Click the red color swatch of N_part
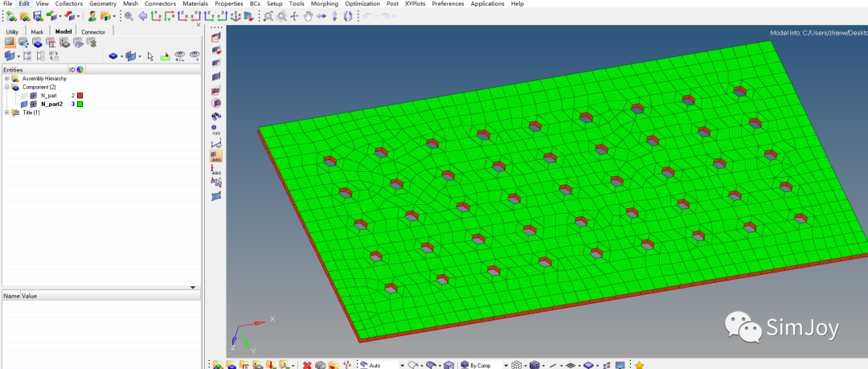 pyautogui.click(x=80, y=96)
